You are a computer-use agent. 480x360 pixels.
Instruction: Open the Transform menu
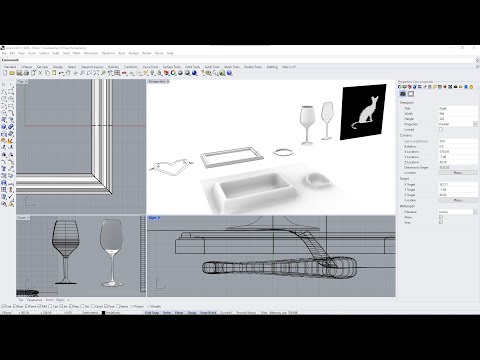point(108,53)
